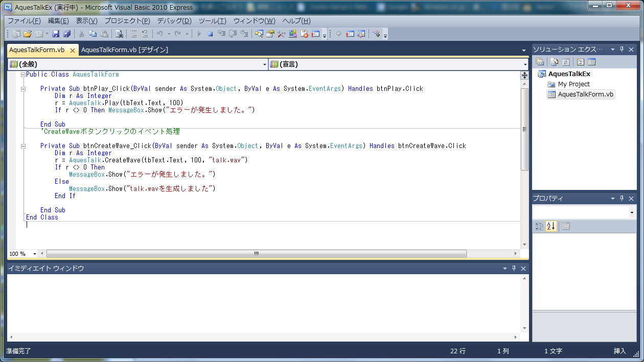Screen dimensions: 644x362
Task: Click the View Code icon in Solution Explorer
Action: click(x=581, y=62)
